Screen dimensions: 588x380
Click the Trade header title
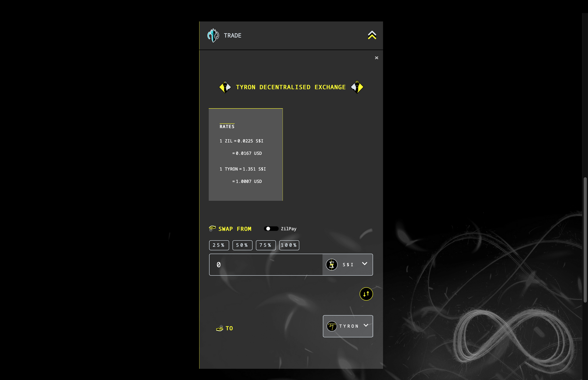(x=233, y=36)
